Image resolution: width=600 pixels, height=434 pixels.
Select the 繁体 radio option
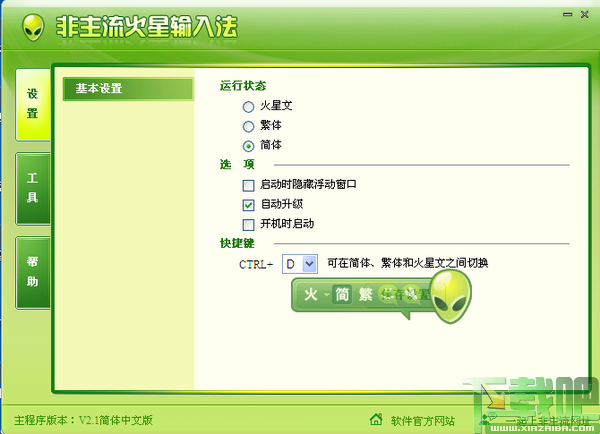[x=248, y=126]
